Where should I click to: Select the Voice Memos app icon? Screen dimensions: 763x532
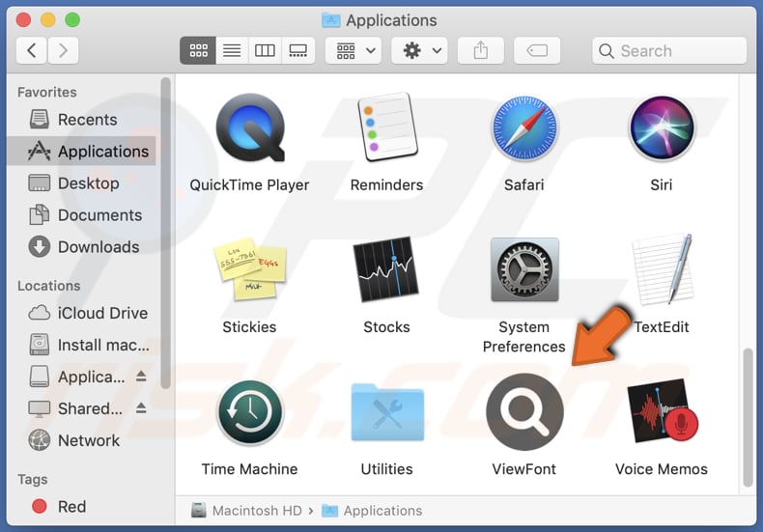point(663,411)
